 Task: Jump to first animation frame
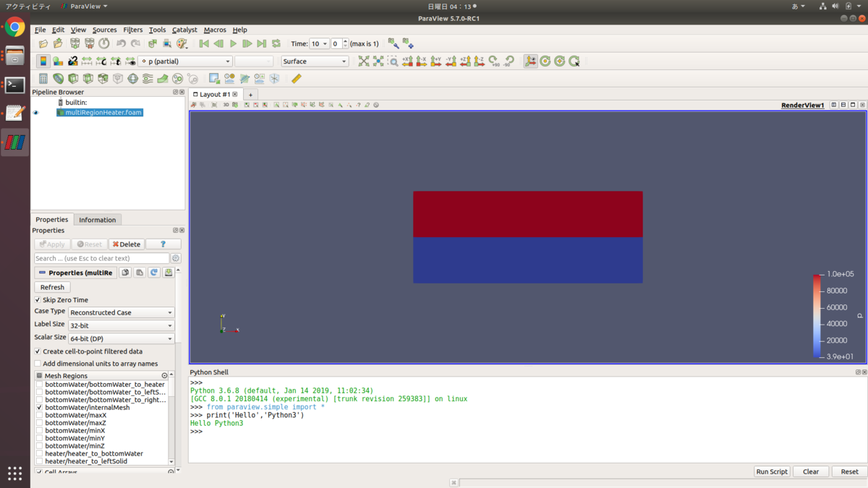point(204,44)
